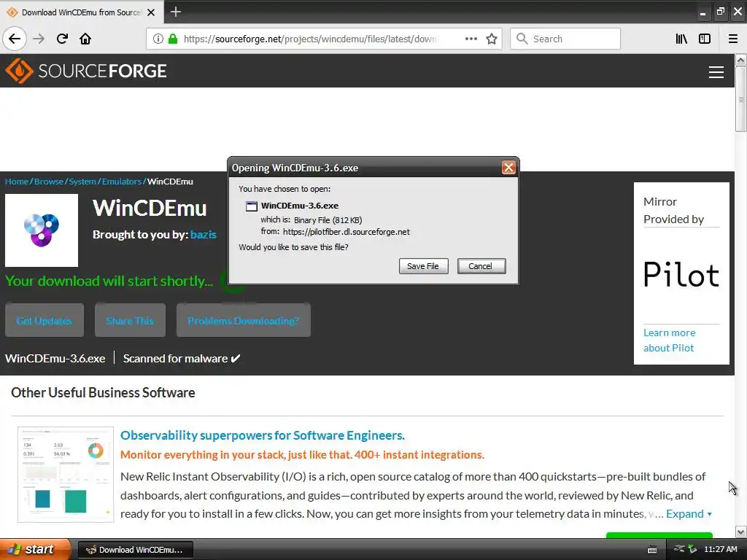Click the network connection tray icon
Viewport: 747px width, 560px height.
pyautogui.click(x=679, y=549)
